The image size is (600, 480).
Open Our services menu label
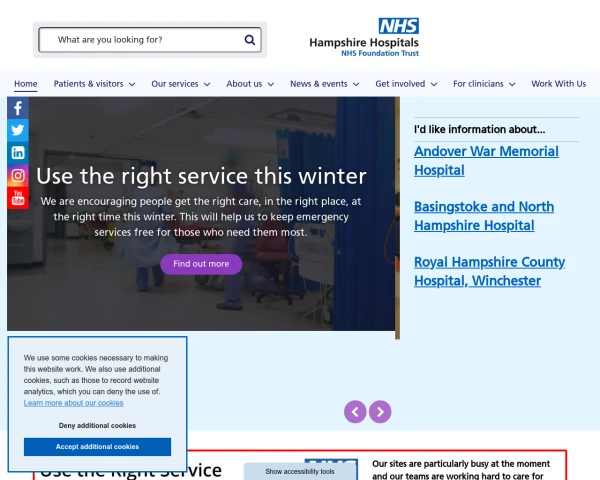click(x=175, y=84)
